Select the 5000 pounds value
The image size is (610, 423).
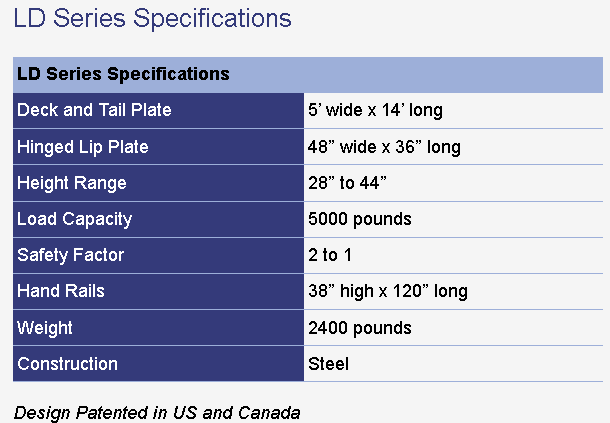[x=360, y=219]
